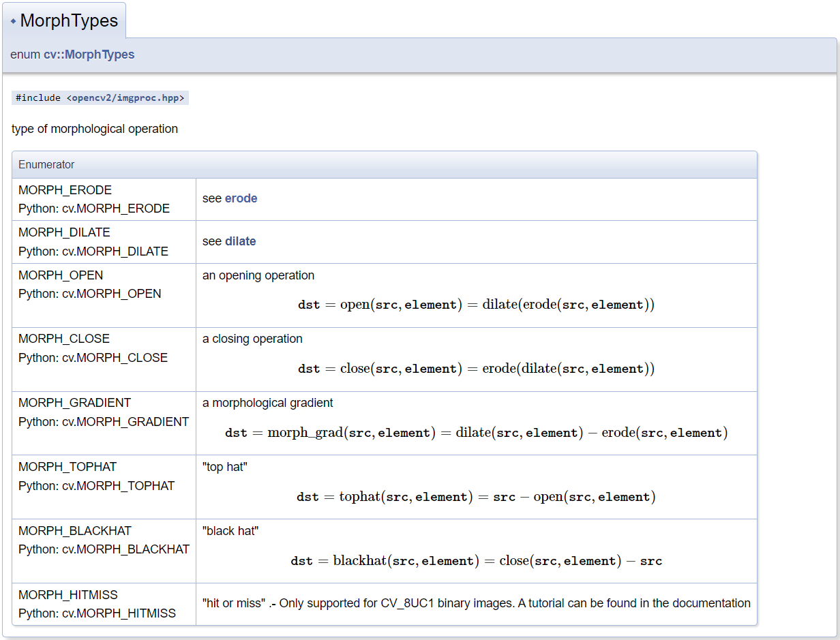Click the MORPH_BLACKHAT enumerator name
This screenshot has height=640, width=840.
pyautogui.click(x=75, y=531)
